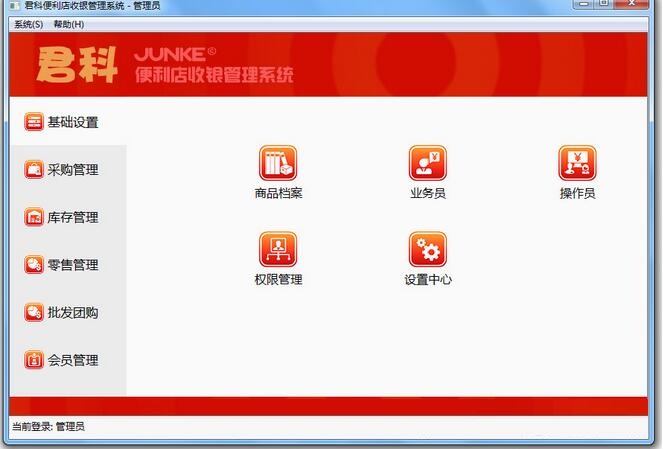The width and height of the screenshot is (663, 449).
Task: Open the 权限管理 permissions icon
Action: (x=278, y=249)
